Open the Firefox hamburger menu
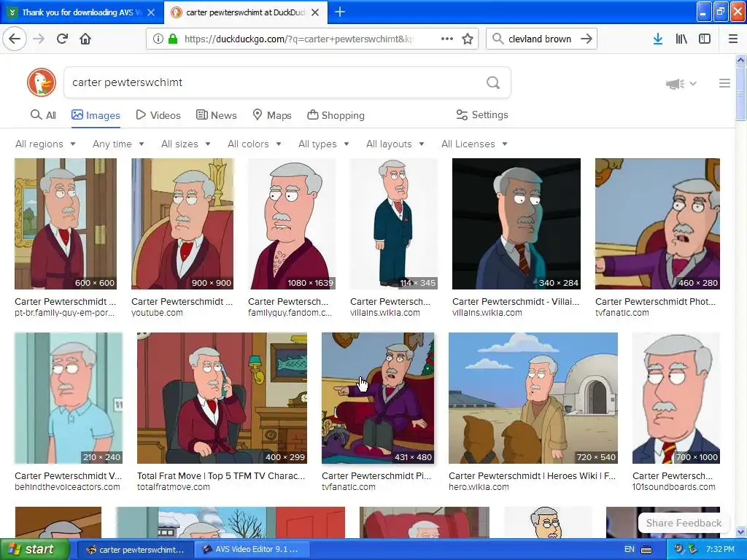Viewport: 747px width, 560px height. coord(733,39)
